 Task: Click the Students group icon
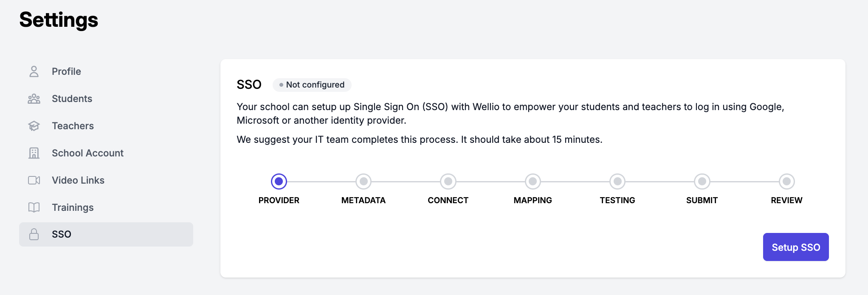pyautogui.click(x=34, y=99)
